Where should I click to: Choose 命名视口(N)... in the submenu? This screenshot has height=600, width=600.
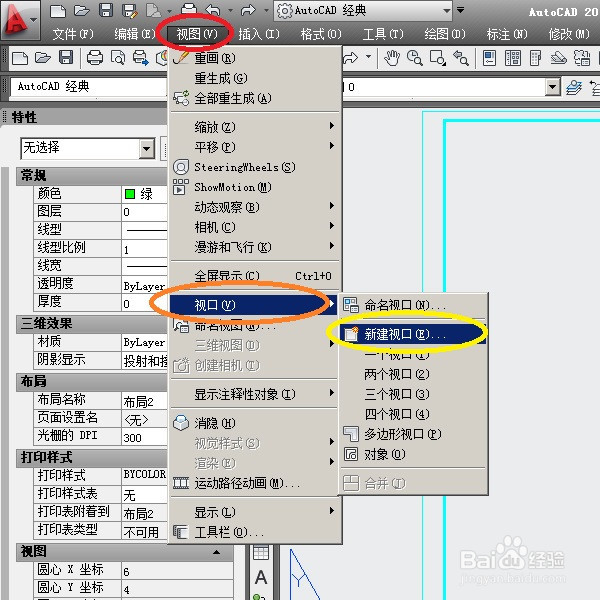tap(413, 305)
